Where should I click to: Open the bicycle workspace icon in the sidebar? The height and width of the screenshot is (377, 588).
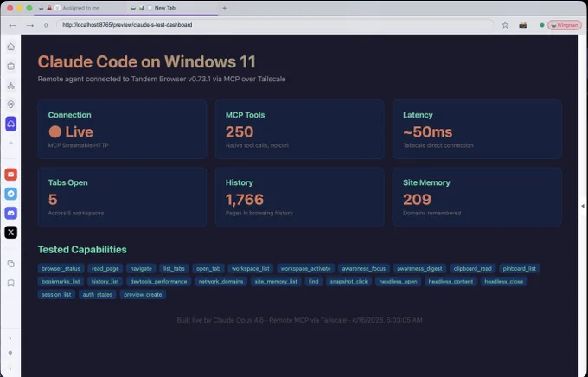click(x=11, y=86)
